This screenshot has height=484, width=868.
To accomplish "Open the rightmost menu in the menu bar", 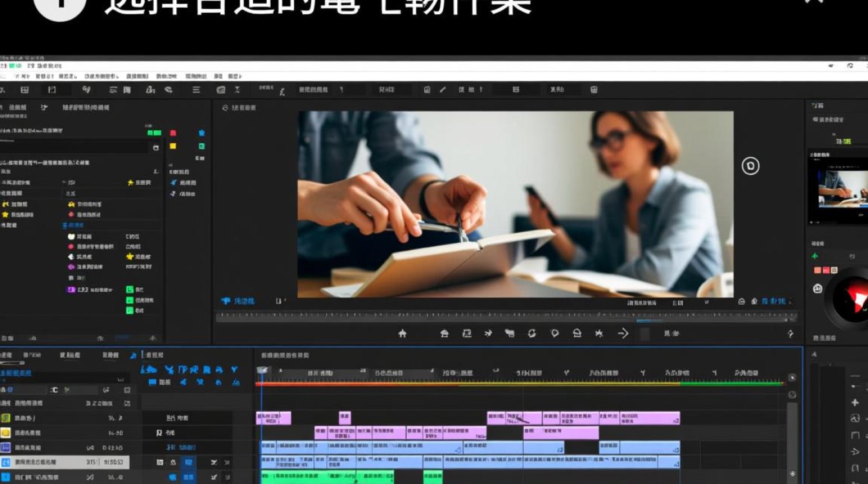I will (234, 76).
